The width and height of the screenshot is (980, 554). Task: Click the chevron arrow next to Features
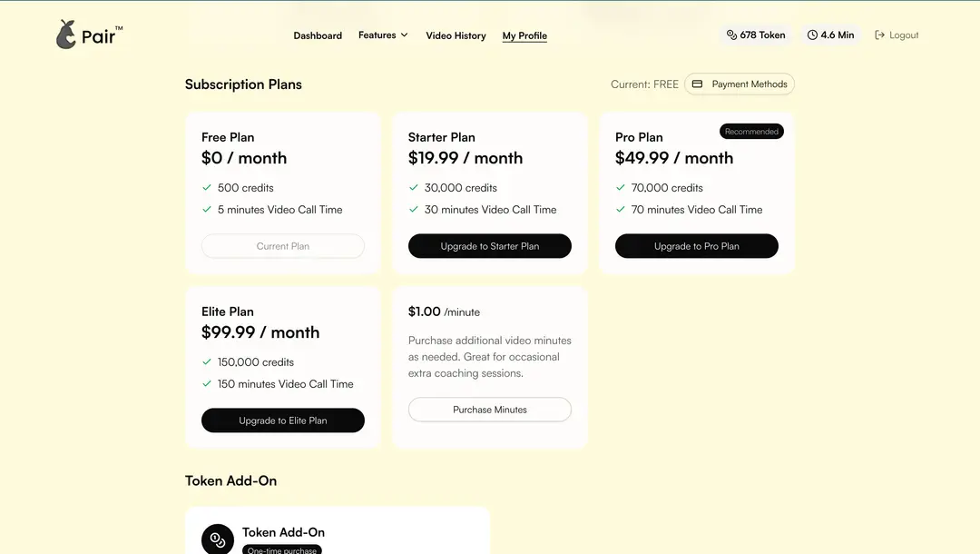tap(405, 35)
